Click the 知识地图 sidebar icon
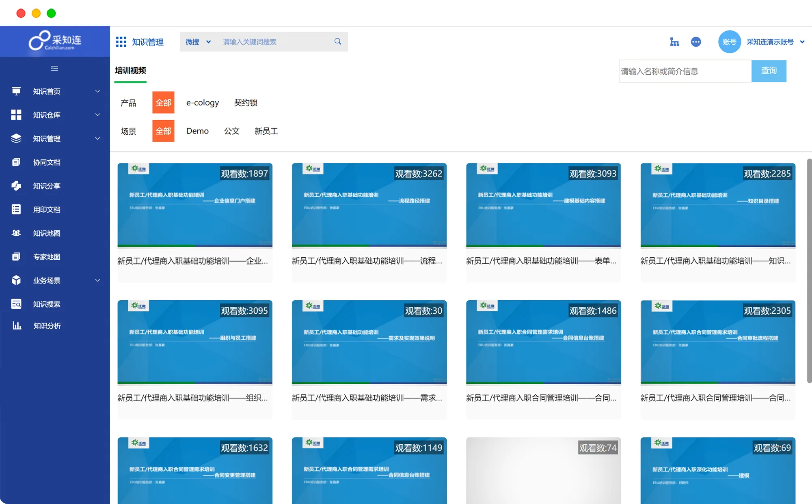This screenshot has height=504, width=812. tap(16, 233)
